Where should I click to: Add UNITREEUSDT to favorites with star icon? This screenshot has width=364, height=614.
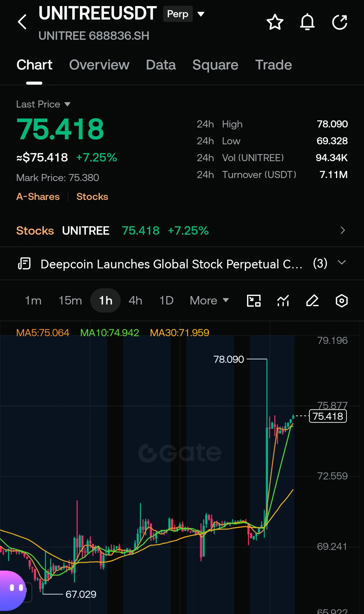coord(275,22)
